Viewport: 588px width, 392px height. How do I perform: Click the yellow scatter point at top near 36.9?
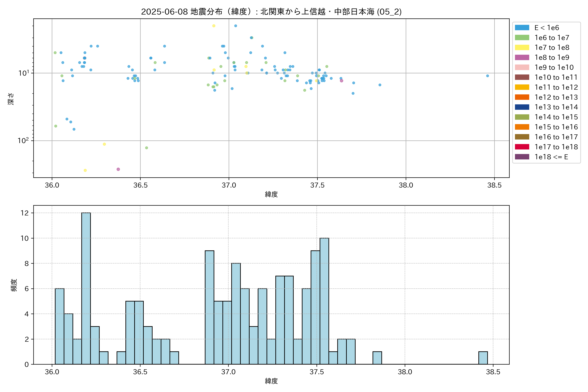pyautogui.click(x=214, y=26)
